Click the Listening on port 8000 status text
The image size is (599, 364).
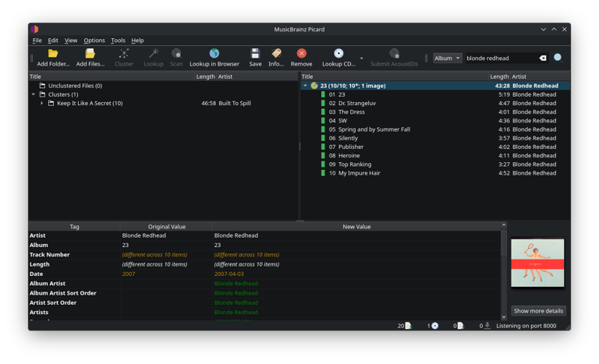click(x=526, y=326)
